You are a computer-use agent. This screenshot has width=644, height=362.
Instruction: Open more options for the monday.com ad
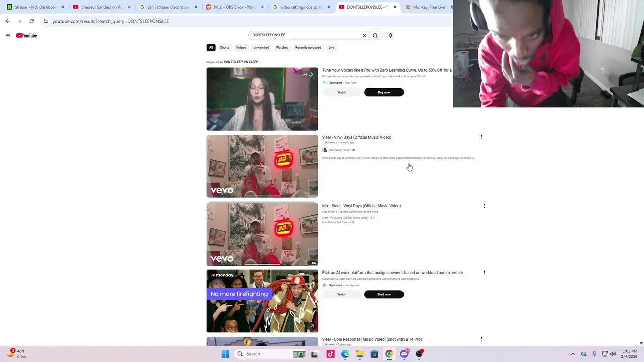(x=484, y=273)
